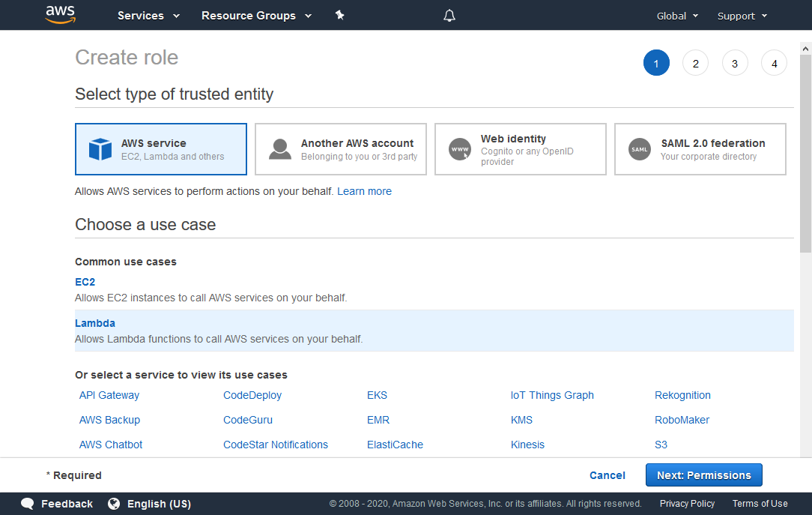Open the Global region dropdown

pyautogui.click(x=677, y=16)
